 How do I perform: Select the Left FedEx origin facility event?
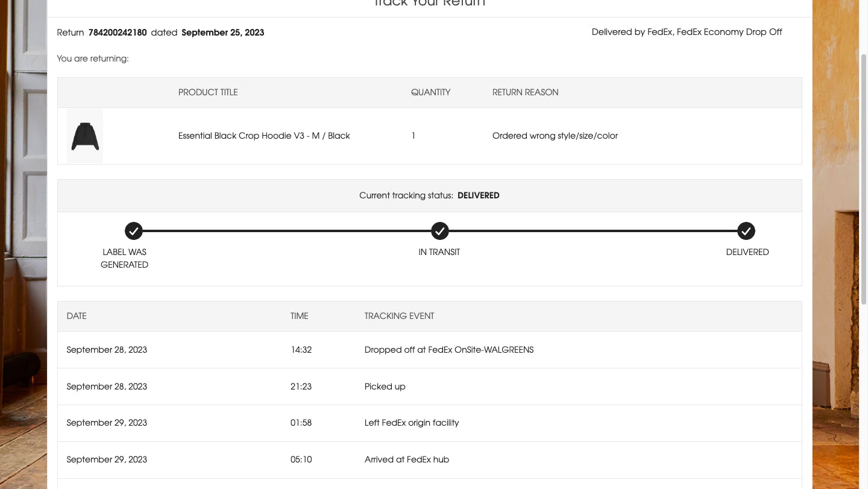[412, 423]
